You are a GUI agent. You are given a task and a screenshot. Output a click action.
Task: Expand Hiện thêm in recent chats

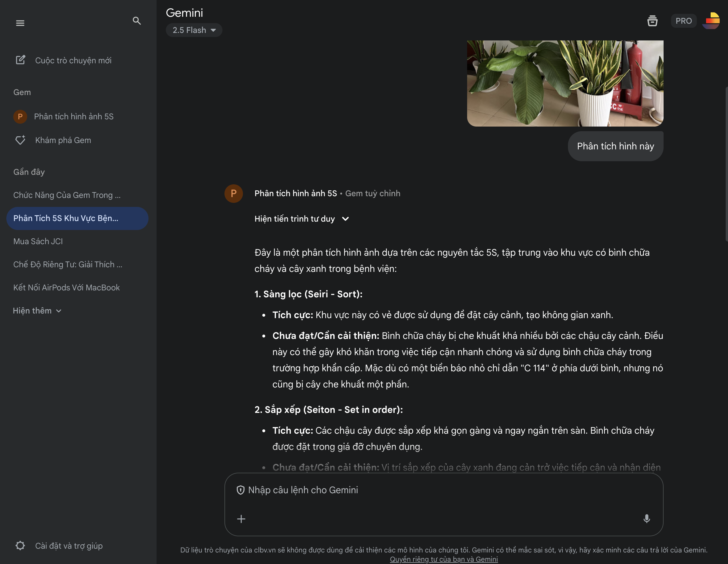pyautogui.click(x=37, y=311)
